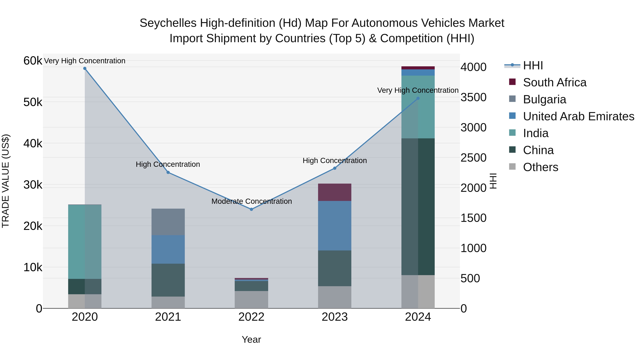Image resolution: width=644 pixels, height=362 pixels.
Task: Click the South Africa maroon legend swatch
Action: pyautogui.click(x=512, y=82)
